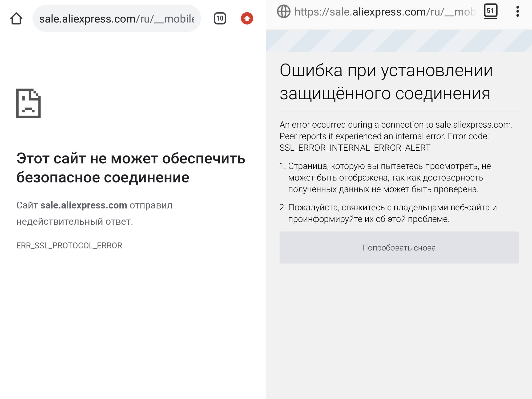Click heading Этот сайт не может обеспечить
Image resolution: width=532 pixels, height=399 pixels.
click(131, 159)
